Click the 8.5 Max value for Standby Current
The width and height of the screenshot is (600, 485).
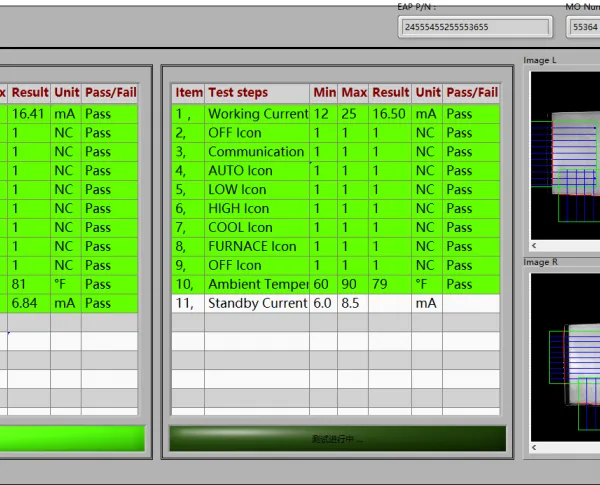[353, 303]
